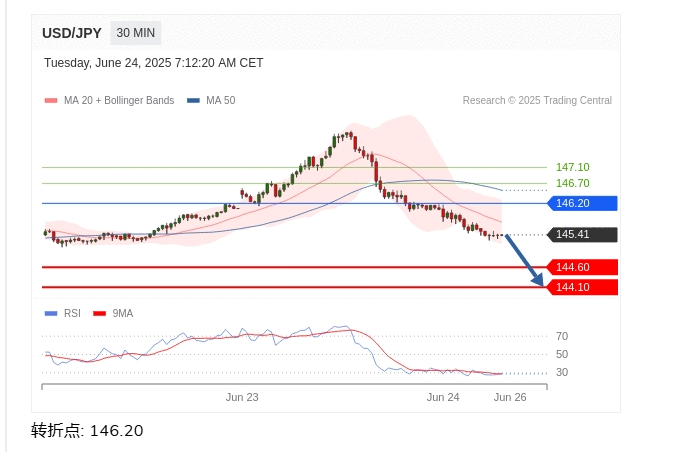
Task: Click the RSI 30 axis label
Action: pos(562,372)
